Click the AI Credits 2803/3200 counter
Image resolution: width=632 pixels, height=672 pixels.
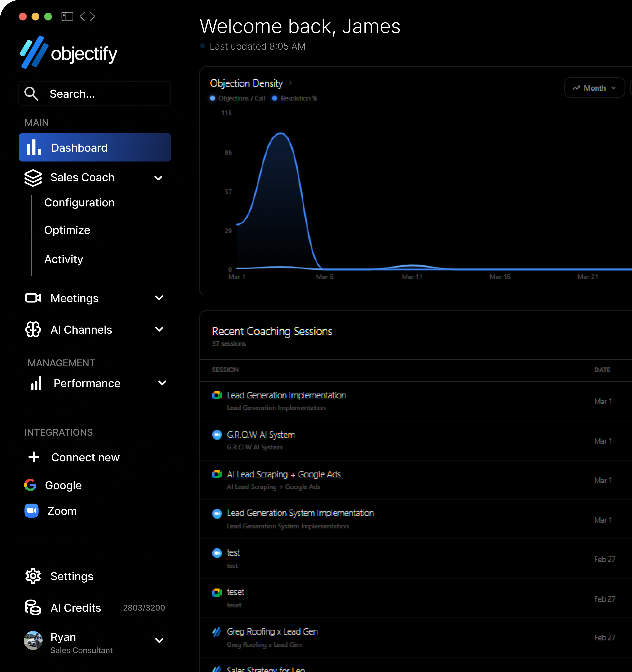pos(144,608)
